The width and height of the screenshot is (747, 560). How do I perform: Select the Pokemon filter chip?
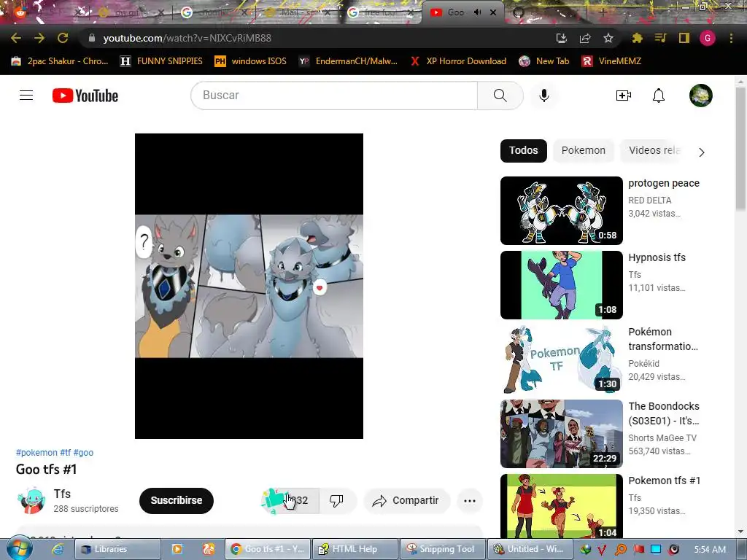(583, 150)
